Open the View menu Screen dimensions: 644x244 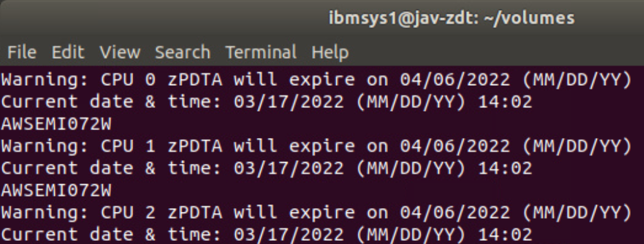click(x=120, y=52)
